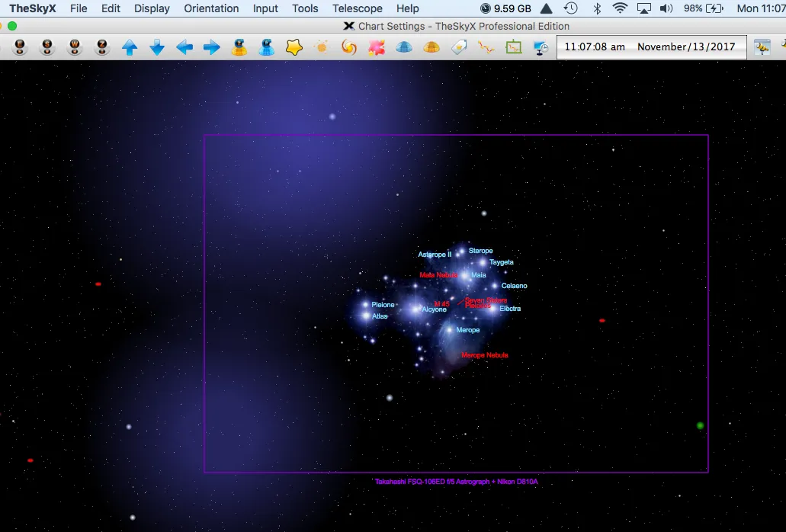
Task: Open the Tools menu
Action: click(x=305, y=8)
